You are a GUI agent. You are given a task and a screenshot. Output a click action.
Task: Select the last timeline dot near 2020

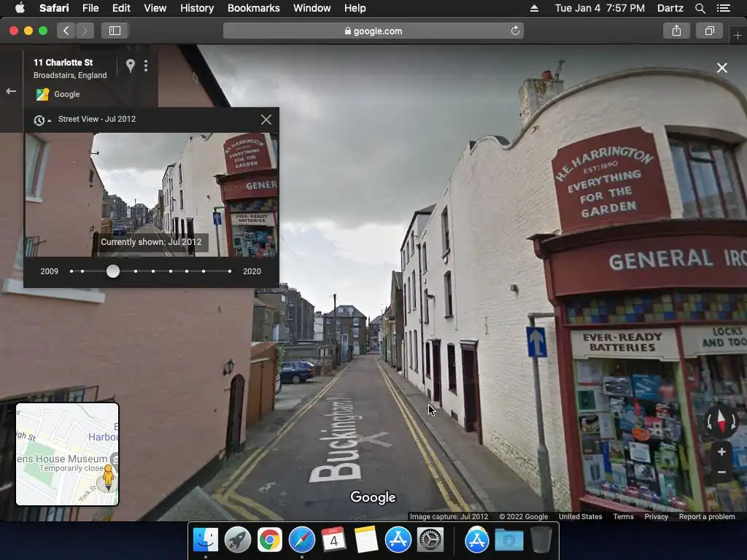(x=230, y=271)
